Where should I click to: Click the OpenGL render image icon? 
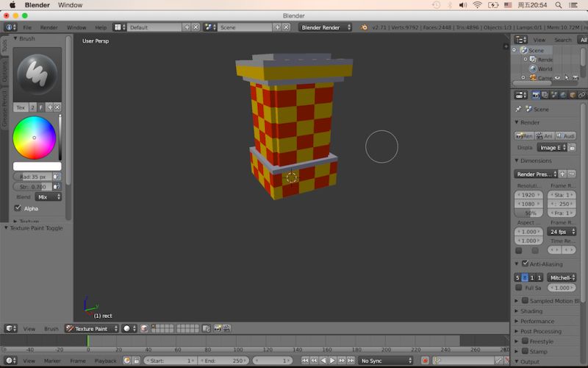[x=218, y=328]
